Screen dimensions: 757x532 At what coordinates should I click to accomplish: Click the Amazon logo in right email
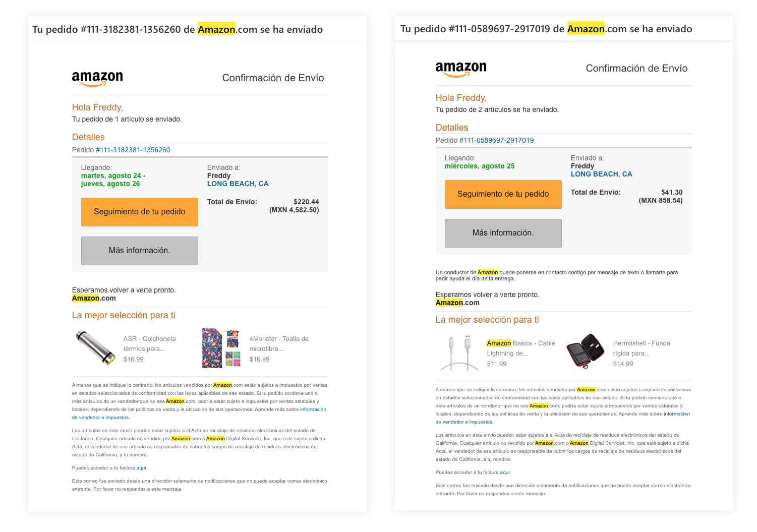(461, 69)
